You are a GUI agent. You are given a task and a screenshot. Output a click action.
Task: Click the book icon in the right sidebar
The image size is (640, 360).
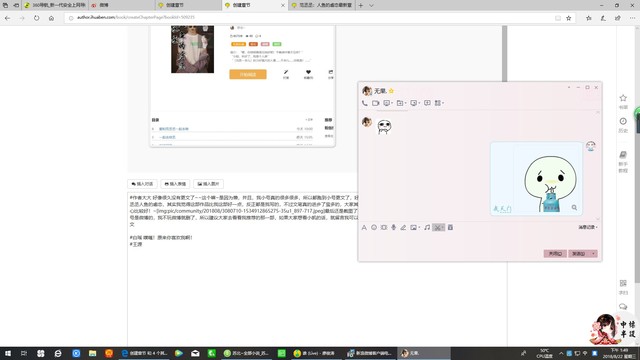point(623,155)
